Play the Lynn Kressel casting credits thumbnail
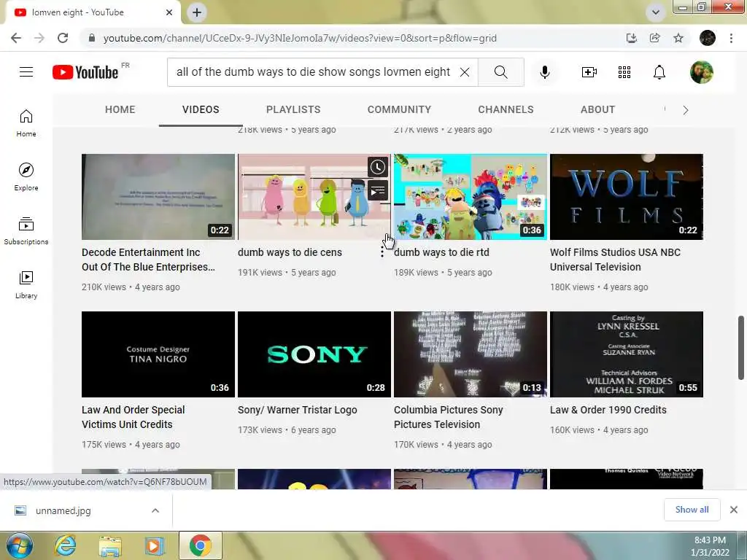747x560 pixels. click(627, 354)
